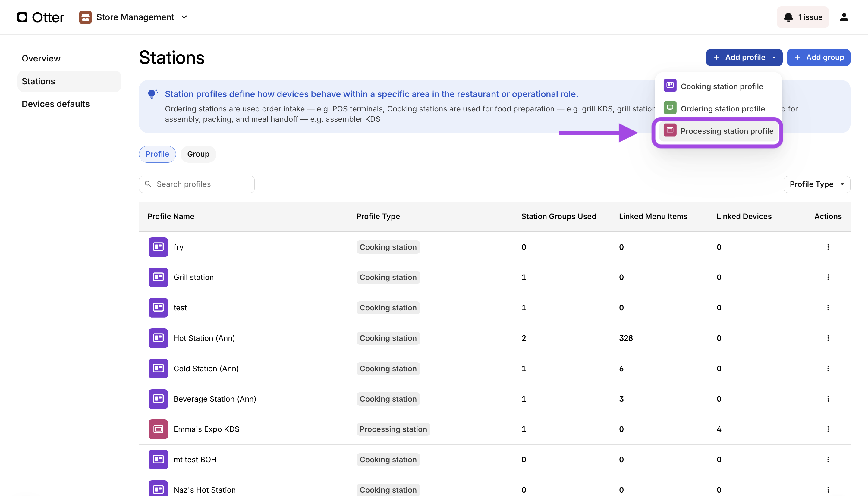Expand the Store Management dropdown chevron
The image size is (868, 496).
184,17
